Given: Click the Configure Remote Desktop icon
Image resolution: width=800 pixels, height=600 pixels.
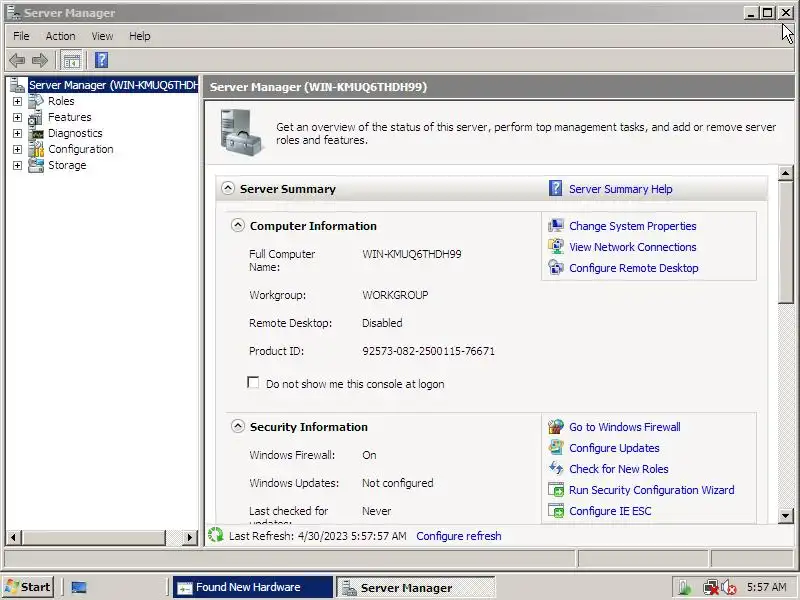Looking at the screenshot, I should [556, 267].
